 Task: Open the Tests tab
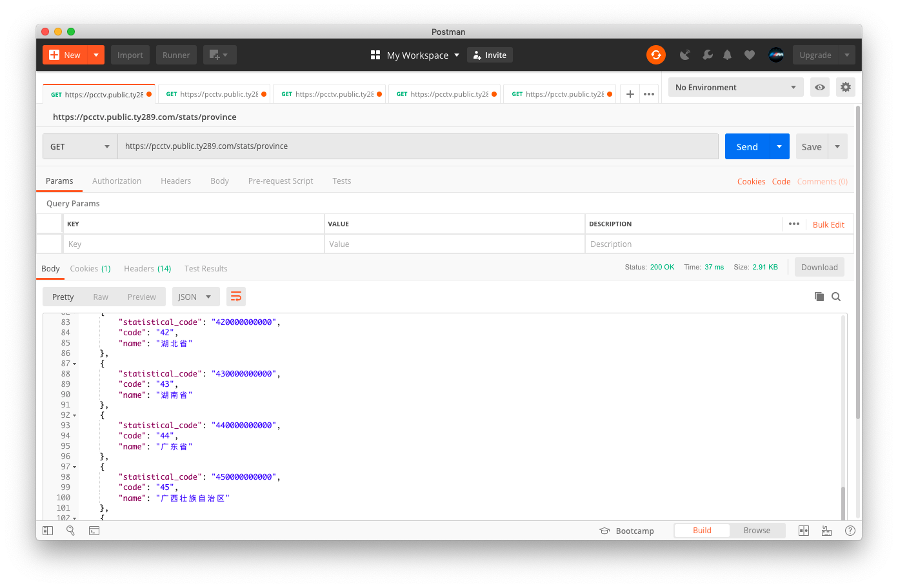[342, 181]
